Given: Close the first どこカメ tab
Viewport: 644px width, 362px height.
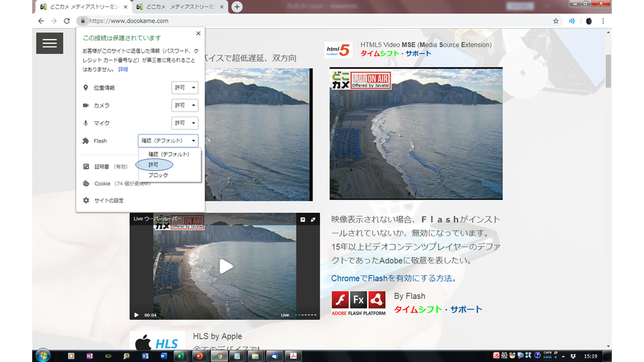Looking at the screenshot, I should click(x=125, y=7).
